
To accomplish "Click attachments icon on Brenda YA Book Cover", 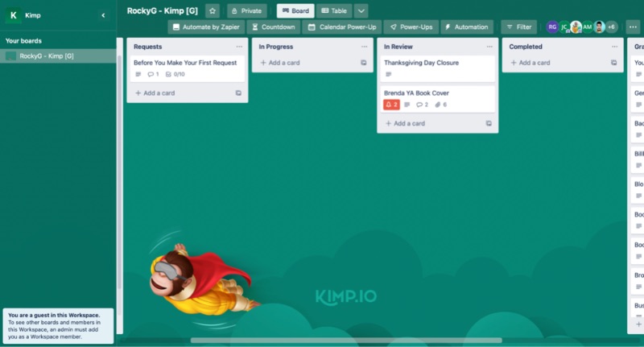I will pos(441,105).
